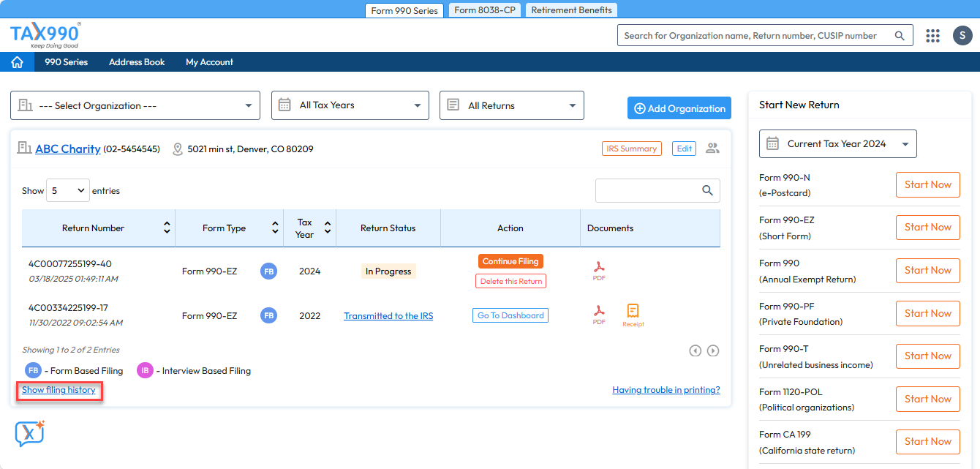
Task: Start Now for Form CA 199
Action: [928, 441]
